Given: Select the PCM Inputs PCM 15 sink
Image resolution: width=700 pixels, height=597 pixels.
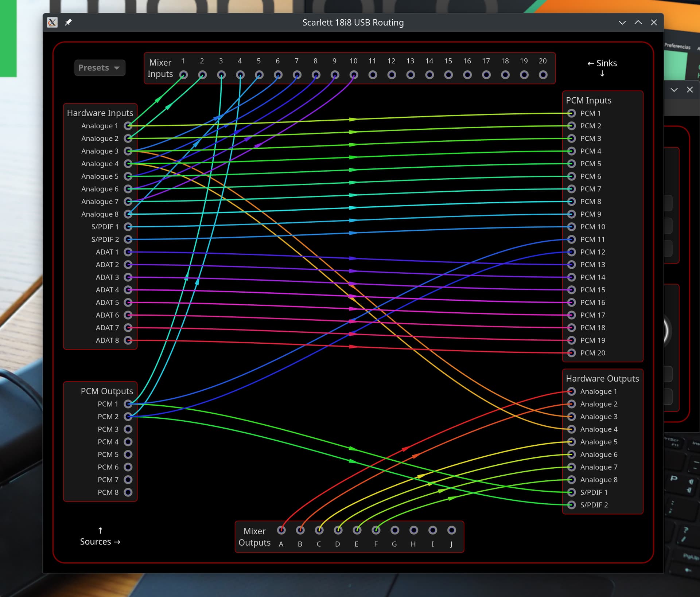Looking at the screenshot, I should [x=572, y=290].
